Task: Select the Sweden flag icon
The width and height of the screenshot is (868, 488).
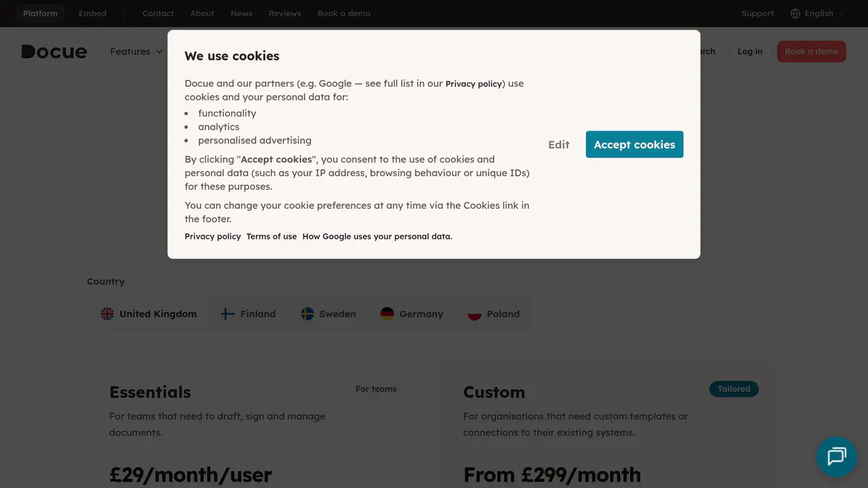Action: click(307, 314)
